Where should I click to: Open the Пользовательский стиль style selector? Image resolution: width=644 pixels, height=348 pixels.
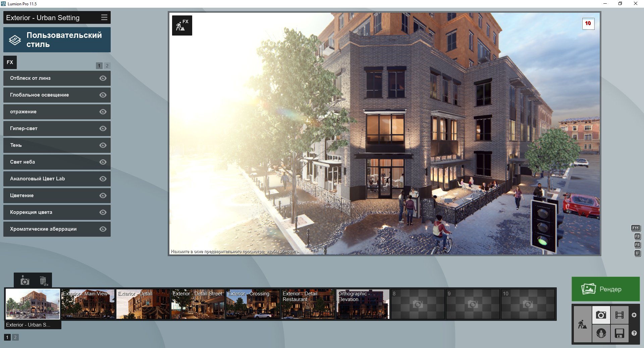point(57,40)
